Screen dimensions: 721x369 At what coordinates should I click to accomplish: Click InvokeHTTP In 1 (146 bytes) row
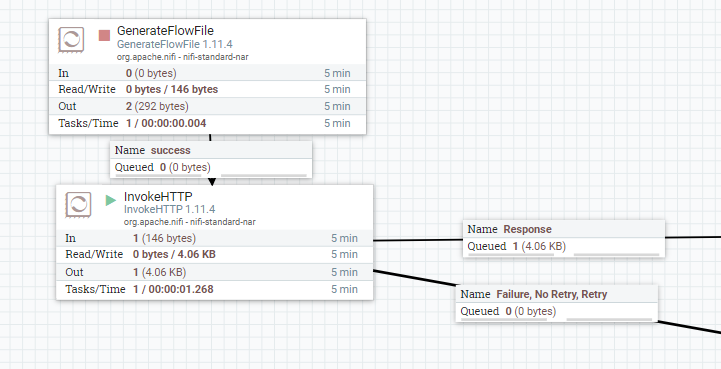click(215, 238)
